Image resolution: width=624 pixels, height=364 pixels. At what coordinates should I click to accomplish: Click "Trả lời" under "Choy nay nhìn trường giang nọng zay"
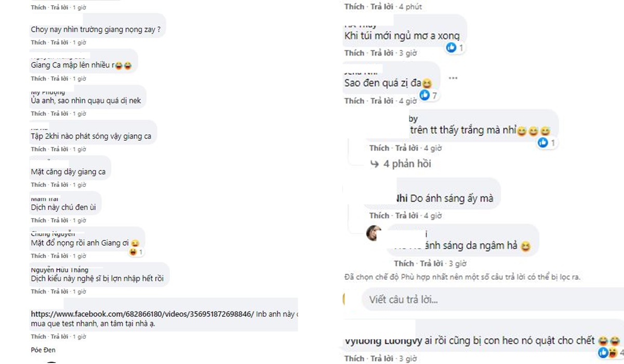tap(59, 43)
